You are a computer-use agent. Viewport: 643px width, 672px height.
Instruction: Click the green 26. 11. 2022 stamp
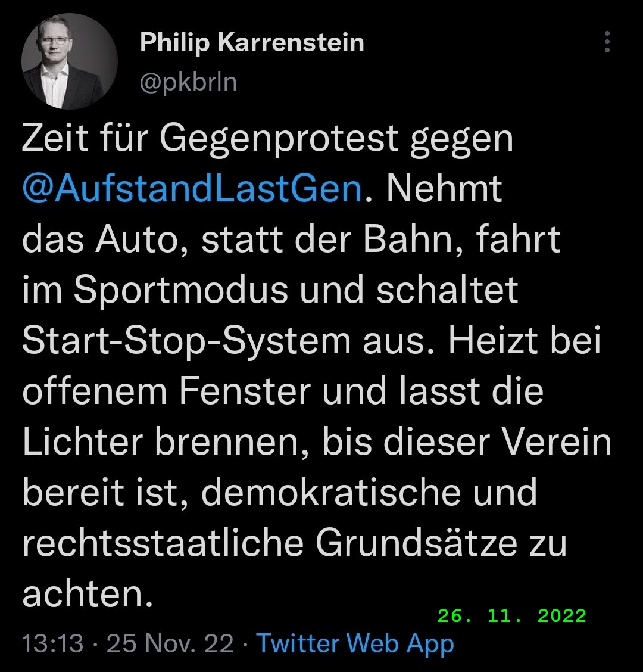(512, 616)
